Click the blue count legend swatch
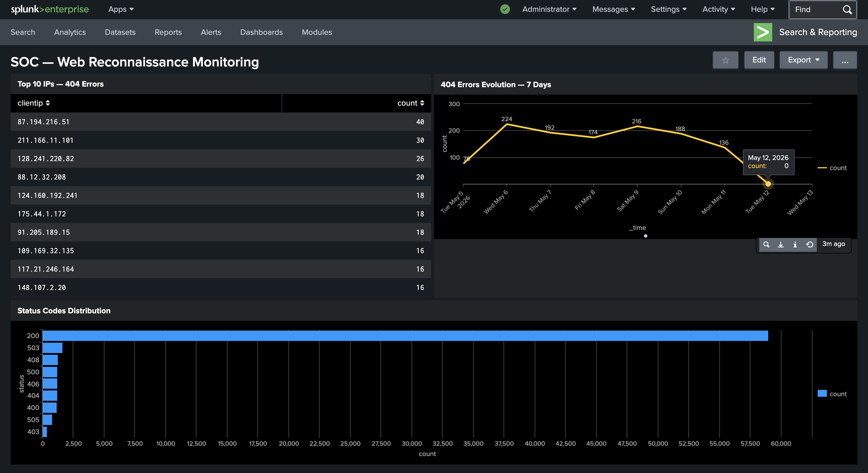Viewport: 868px width, 473px height. click(x=822, y=393)
